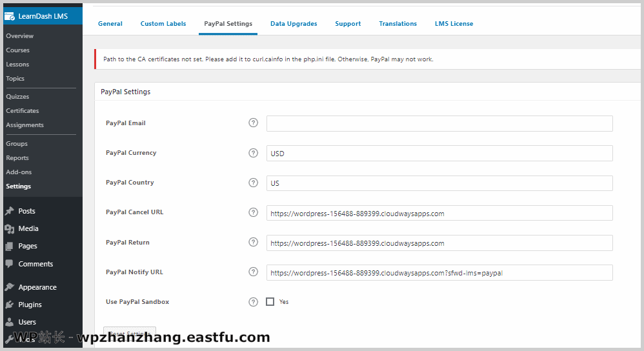Click the PayPal Notify URL field
Screen dimensions: 644x351
pyautogui.click(x=439, y=272)
